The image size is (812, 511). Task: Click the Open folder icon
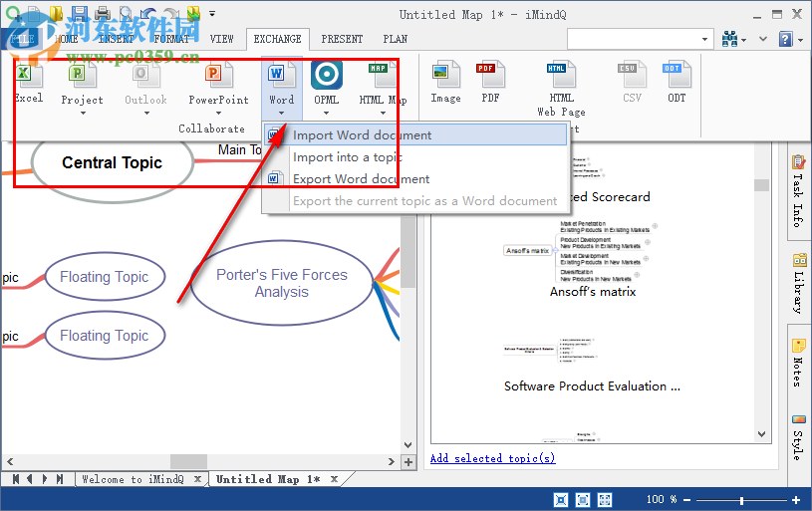pos(56,14)
